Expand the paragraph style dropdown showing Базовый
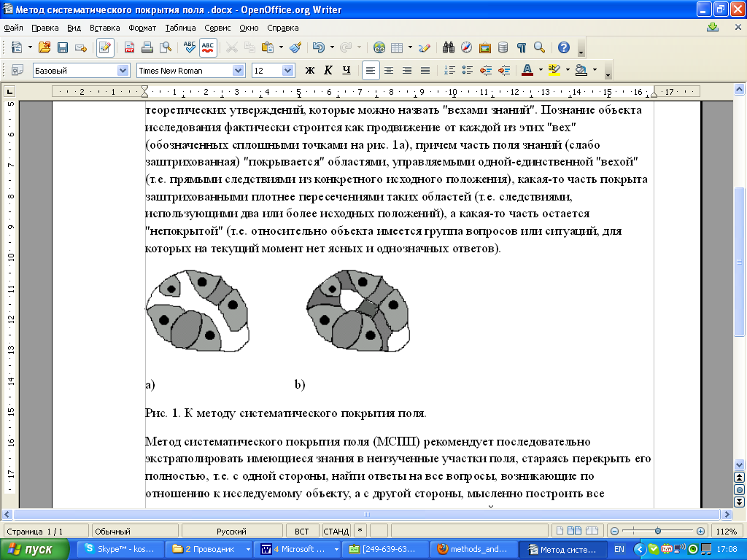This screenshot has width=747, height=560. pyautogui.click(x=123, y=71)
